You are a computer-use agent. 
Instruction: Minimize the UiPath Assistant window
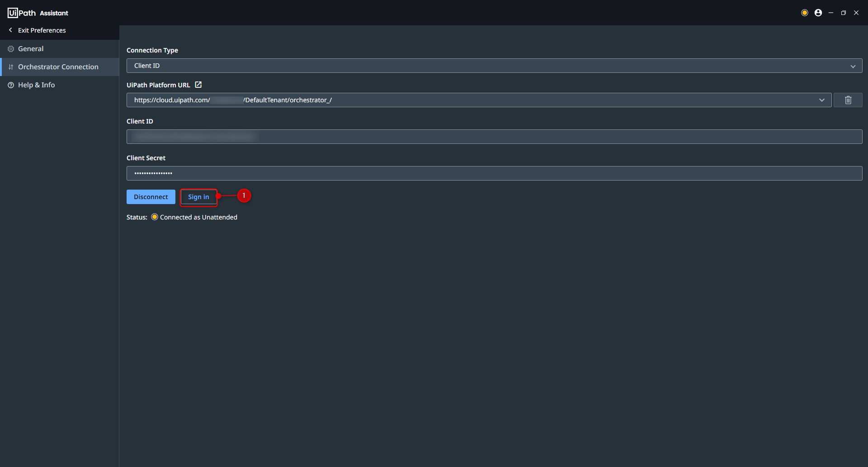(x=831, y=13)
